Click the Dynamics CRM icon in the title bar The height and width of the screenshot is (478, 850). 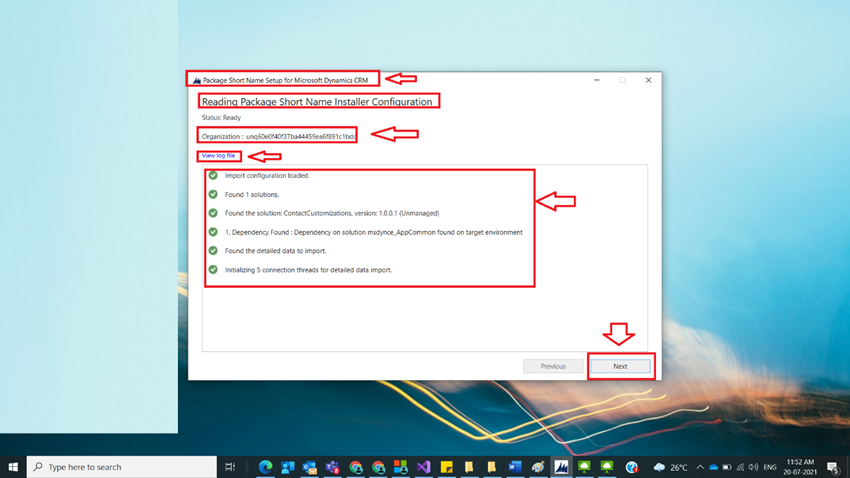click(x=197, y=80)
